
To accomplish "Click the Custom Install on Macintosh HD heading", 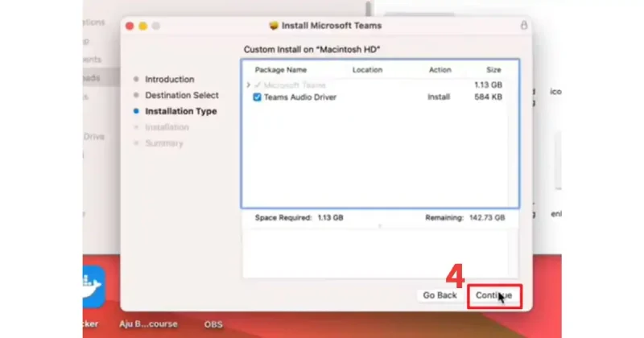I will click(312, 50).
